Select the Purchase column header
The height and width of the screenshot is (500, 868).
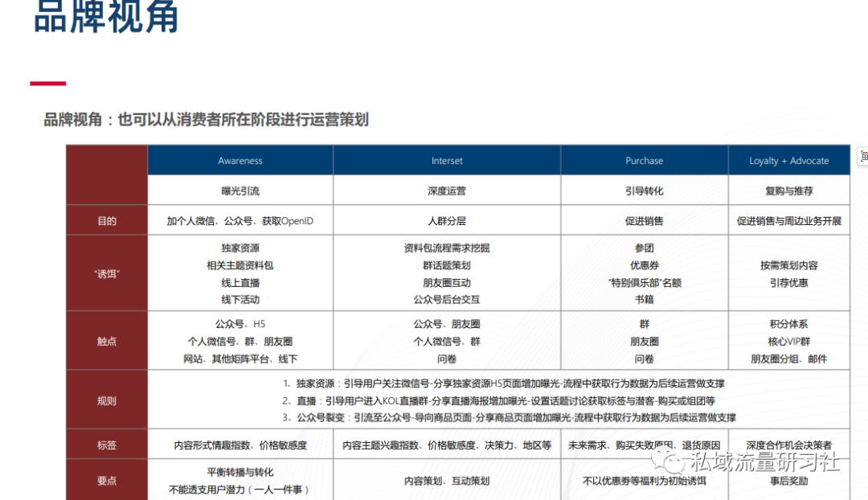pyautogui.click(x=645, y=161)
